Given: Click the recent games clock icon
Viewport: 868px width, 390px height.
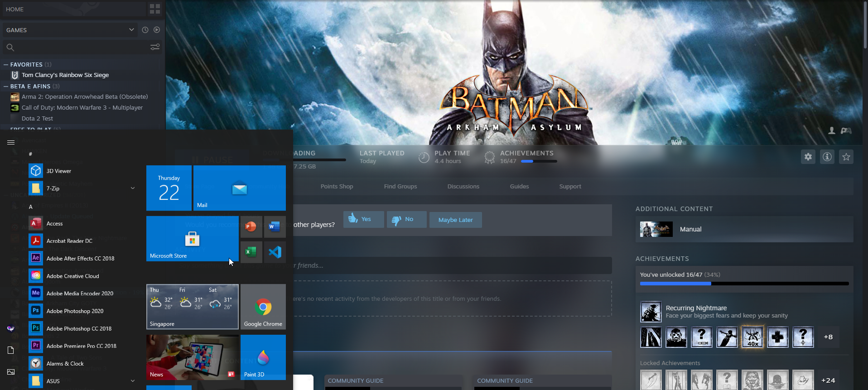Looking at the screenshot, I should pos(145,30).
